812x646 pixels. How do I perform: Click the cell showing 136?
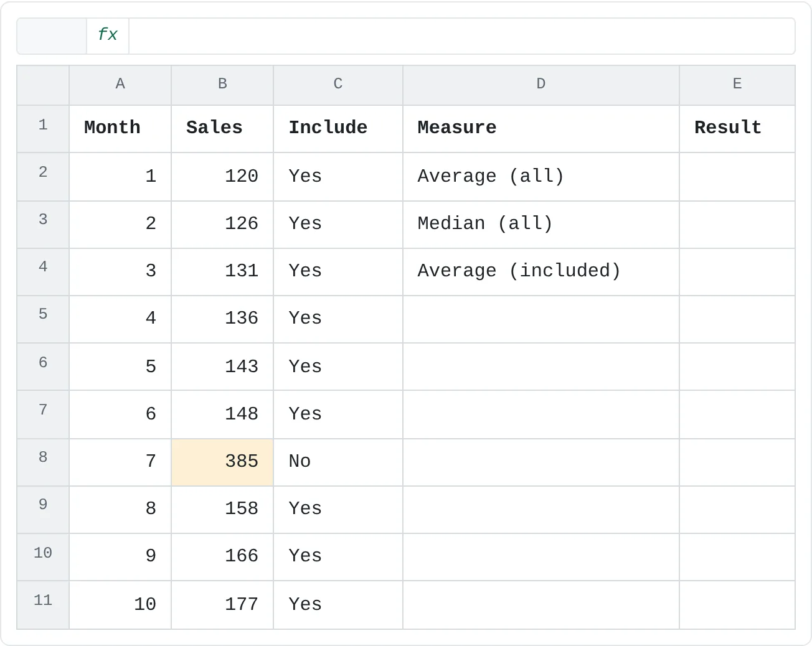222,319
